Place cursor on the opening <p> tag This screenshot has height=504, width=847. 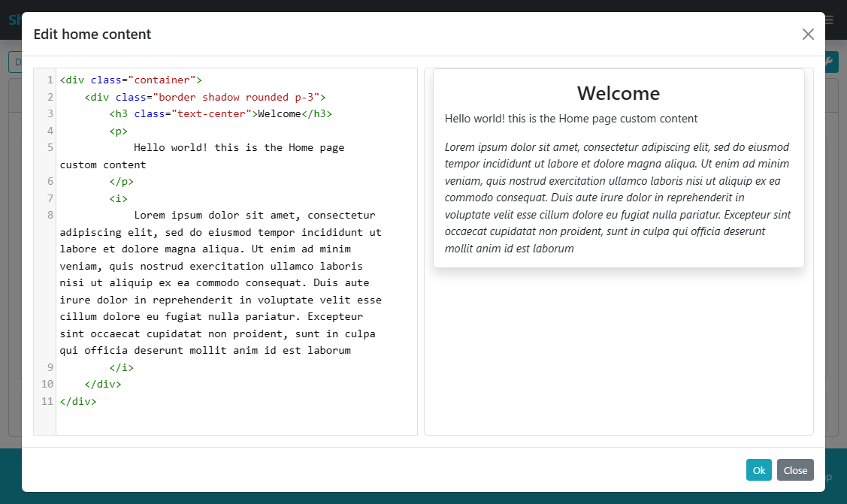118,131
